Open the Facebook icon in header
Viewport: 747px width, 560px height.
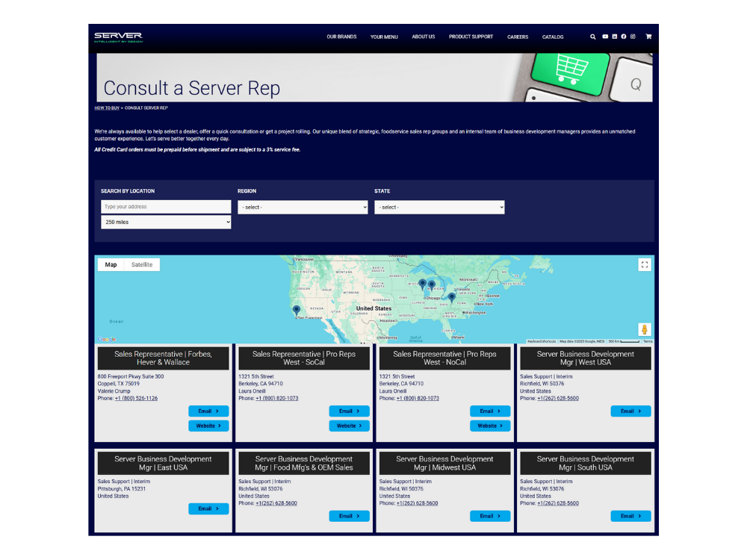[624, 37]
